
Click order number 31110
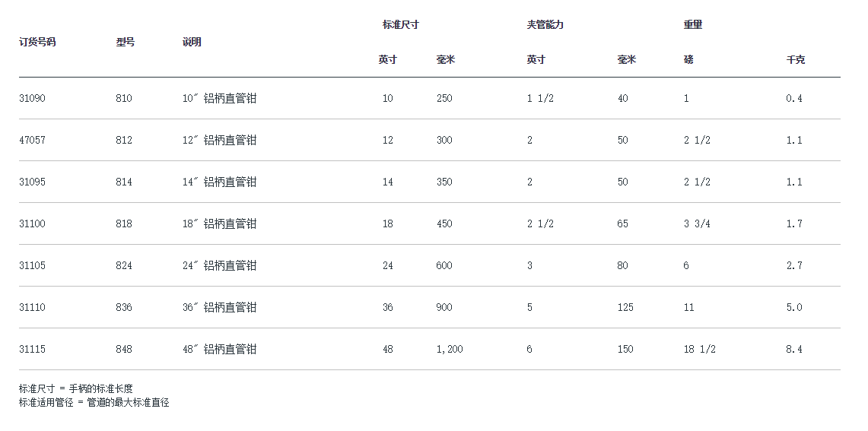tap(32, 307)
